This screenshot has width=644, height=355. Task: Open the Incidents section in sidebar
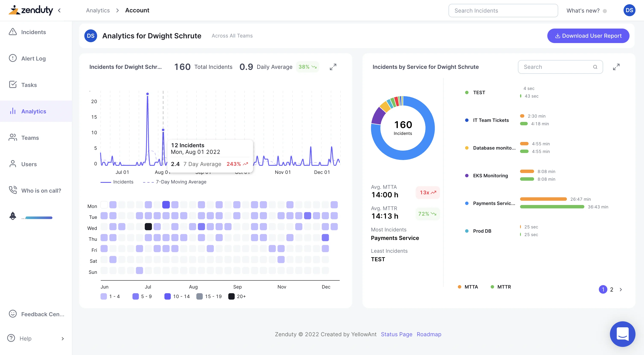click(x=33, y=32)
